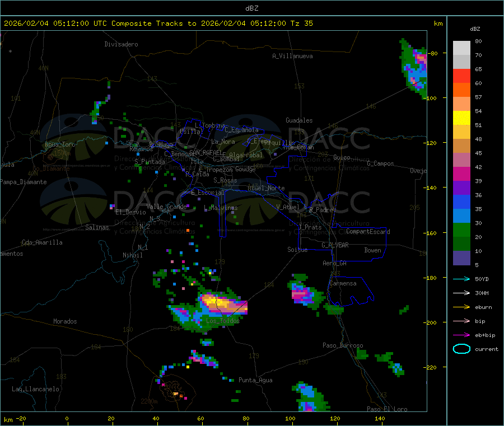Viewport: 504px width, 426px height.
Task: Select the 39 dBZ magenta color swatch
Action: click(461, 174)
